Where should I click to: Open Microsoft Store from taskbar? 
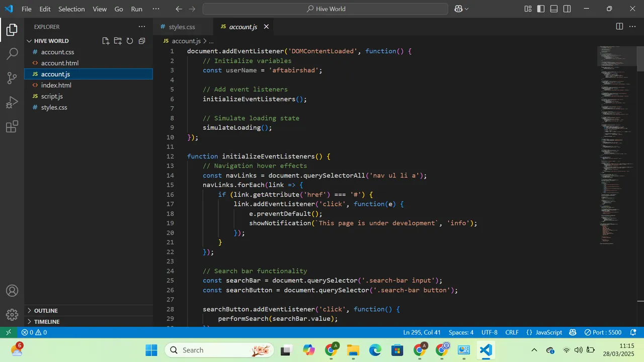point(397,350)
